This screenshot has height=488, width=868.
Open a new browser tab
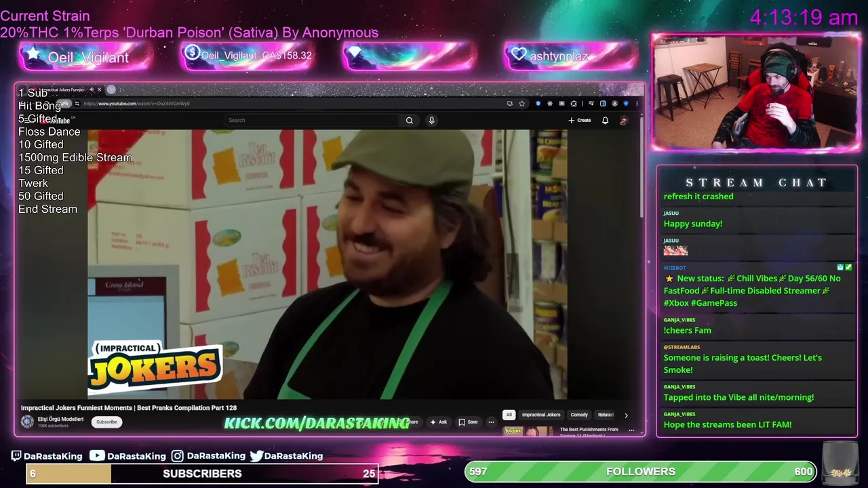coord(111,89)
